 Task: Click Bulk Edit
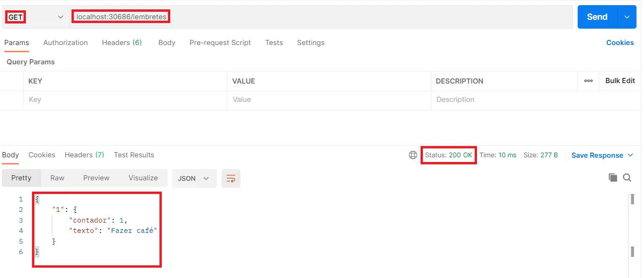(620, 81)
